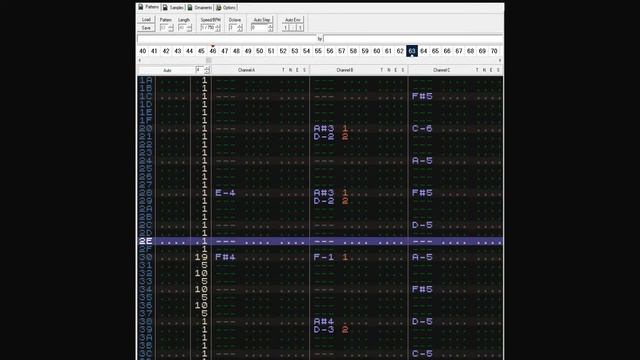Click the Channel C header
Image resolution: width=640 pixels, height=360 pixels.
click(441, 70)
